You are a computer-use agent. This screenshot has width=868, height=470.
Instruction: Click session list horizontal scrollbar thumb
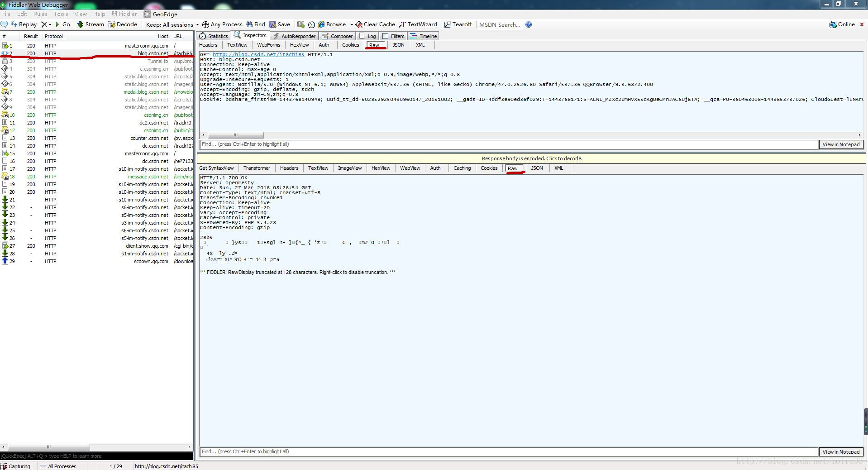pos(49,447)
